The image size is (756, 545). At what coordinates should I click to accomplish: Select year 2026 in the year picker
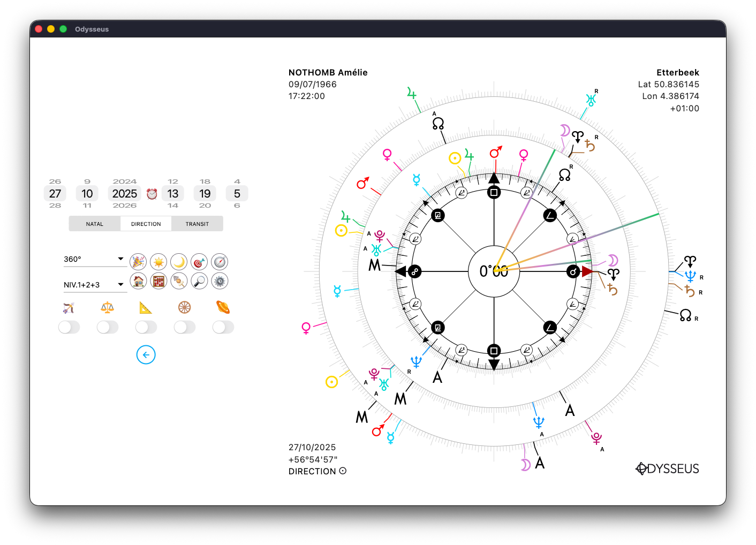click(x=125, y=206)
